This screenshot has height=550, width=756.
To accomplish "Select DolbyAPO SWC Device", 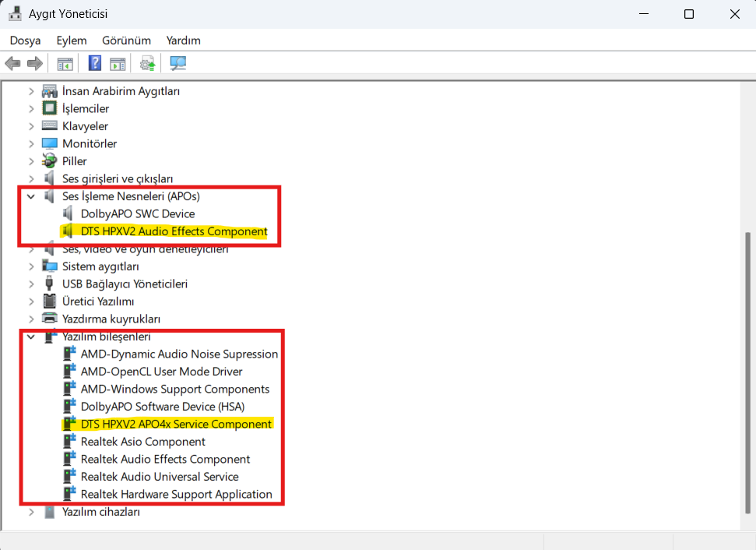I will pyautogui.click(x=138, y=213).
